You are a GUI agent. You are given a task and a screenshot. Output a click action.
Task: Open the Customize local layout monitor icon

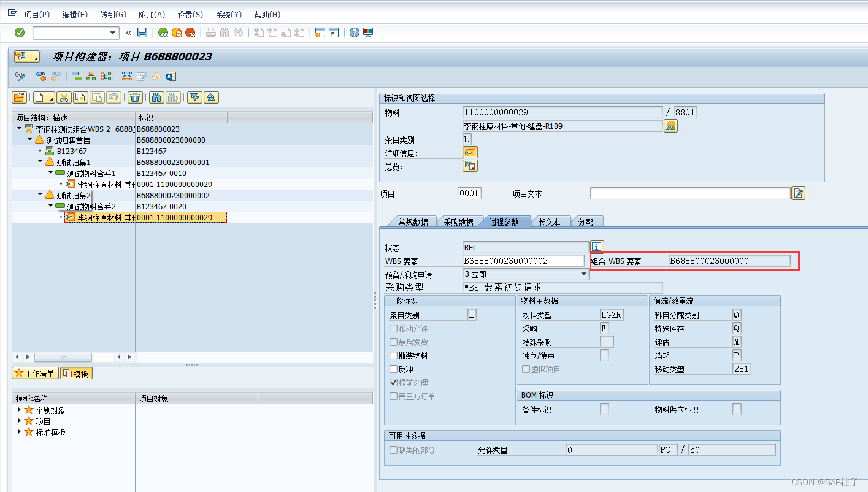tap(368, 33)
